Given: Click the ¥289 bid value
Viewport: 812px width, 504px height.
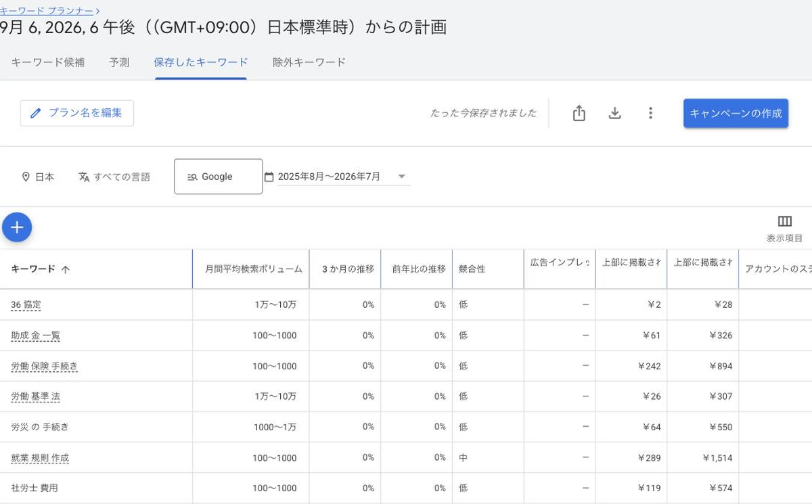Looking at the screenshot, I should [x=649, y=458].
